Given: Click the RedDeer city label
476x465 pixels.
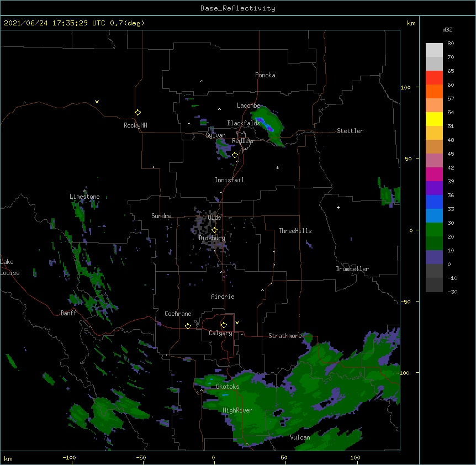Looking at the screenshot, I should (243, 141).
